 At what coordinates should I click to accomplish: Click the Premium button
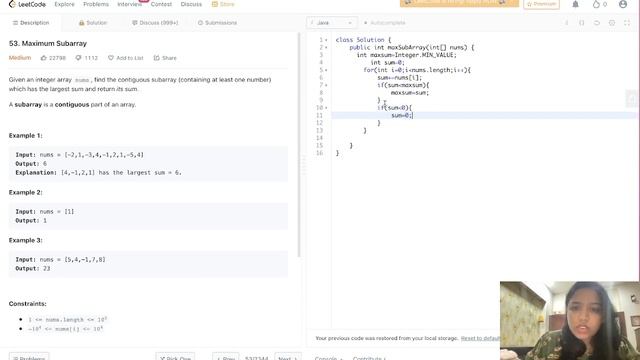[542, 4]
